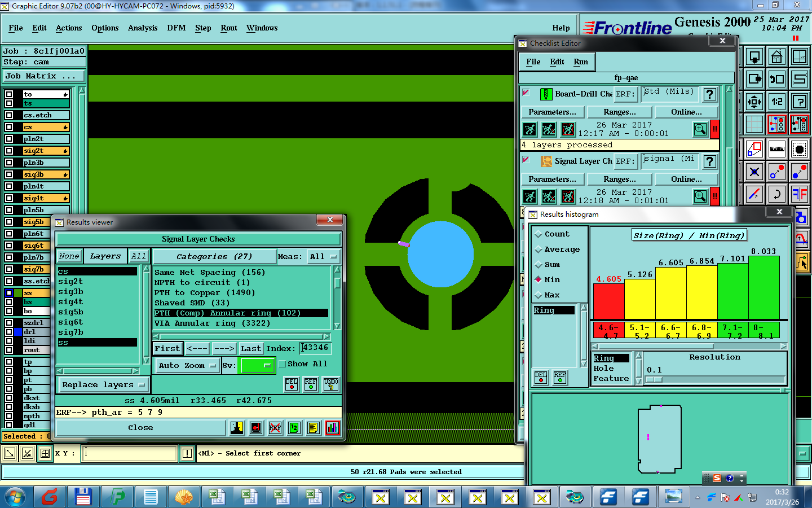Click the green page-numbers icon in Results viewer
This screenshot has height=508, width=812.
(294, 428)
